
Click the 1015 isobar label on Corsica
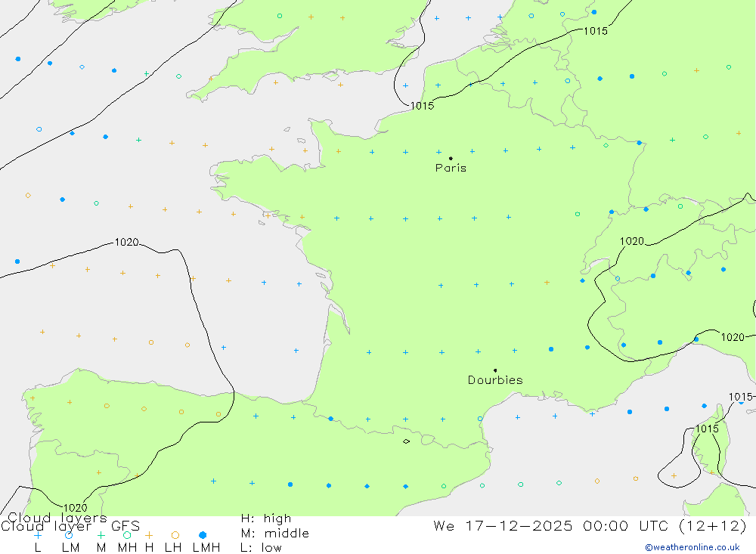click(x=707, y=429)
